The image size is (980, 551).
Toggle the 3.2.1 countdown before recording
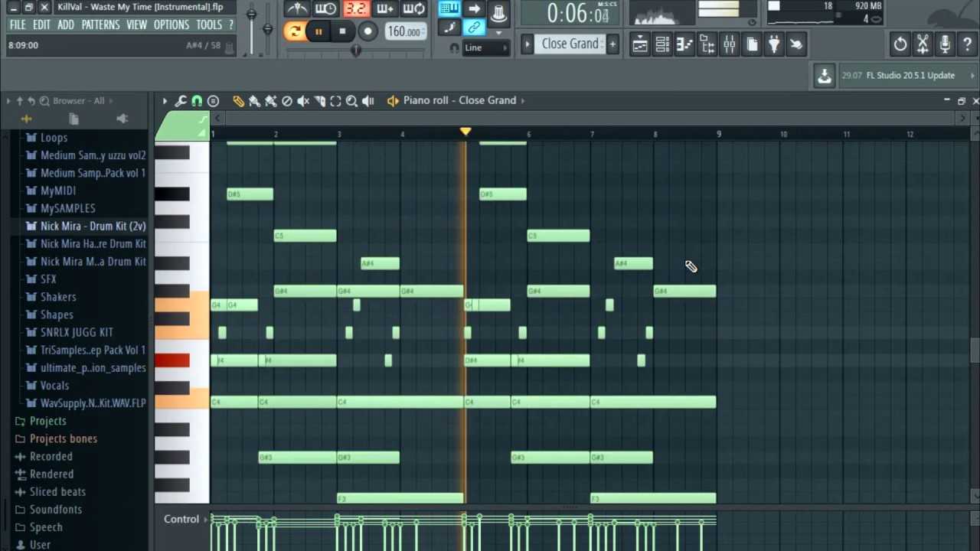pyautogui.click(x=356, y=9)
